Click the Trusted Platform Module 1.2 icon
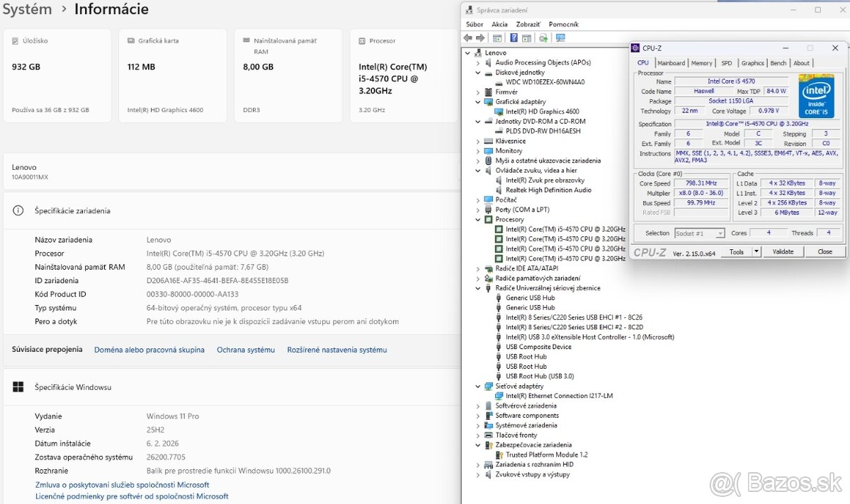Viewport: 850px width, 504px height. [x=499, y=455]
